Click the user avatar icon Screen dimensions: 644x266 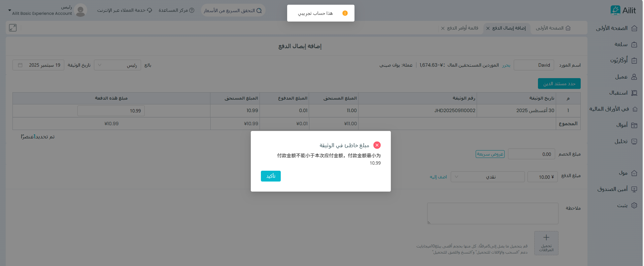coord(80,10)
